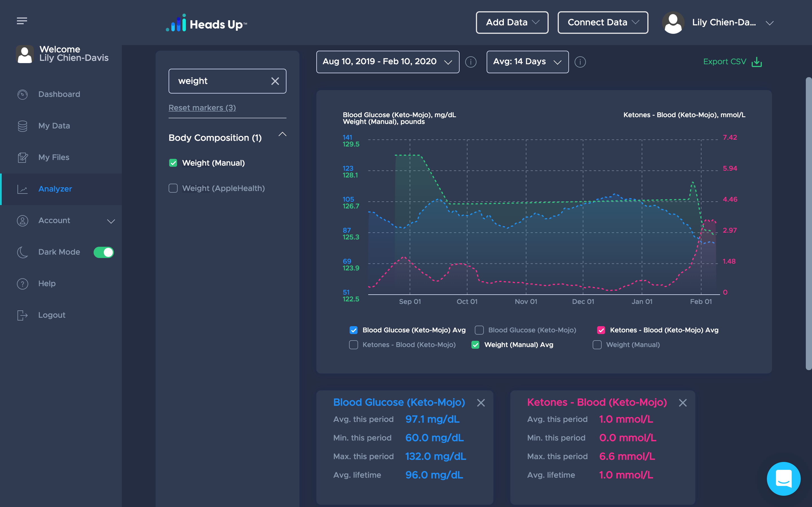Open the date range Aug 10 2019 dropdown
The width and height of the screenshot is (812, 507).
(388, 61)
